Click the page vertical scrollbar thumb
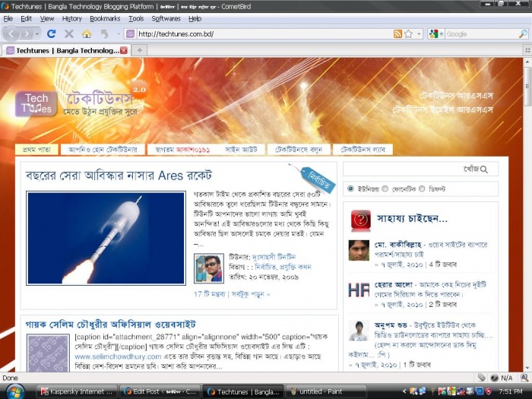The image size is (532, 399). click(527, 86)
